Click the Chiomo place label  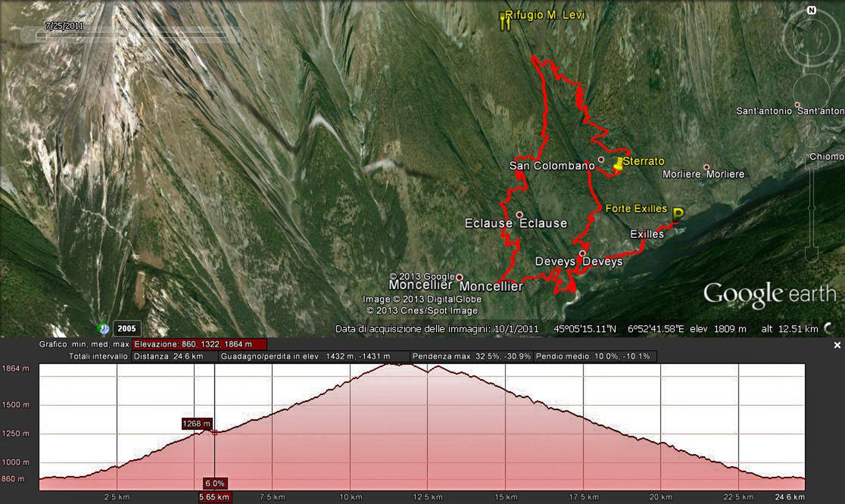point(827,157)
